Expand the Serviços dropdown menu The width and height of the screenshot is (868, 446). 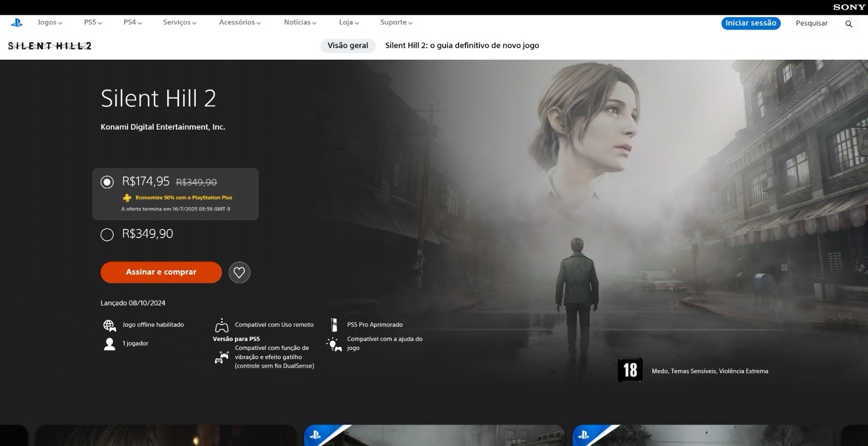pos(180,22)
